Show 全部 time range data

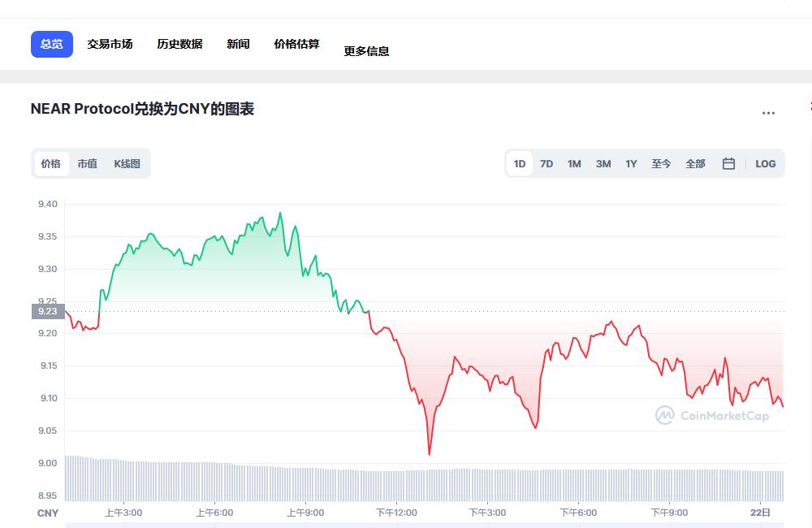tap(695, 163)
